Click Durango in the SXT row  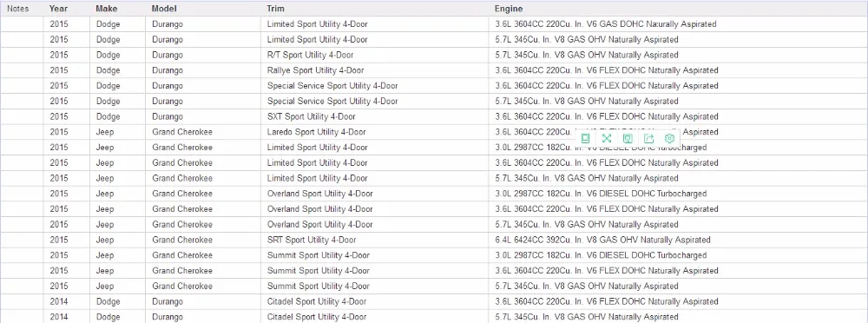(x=168, y=117)
